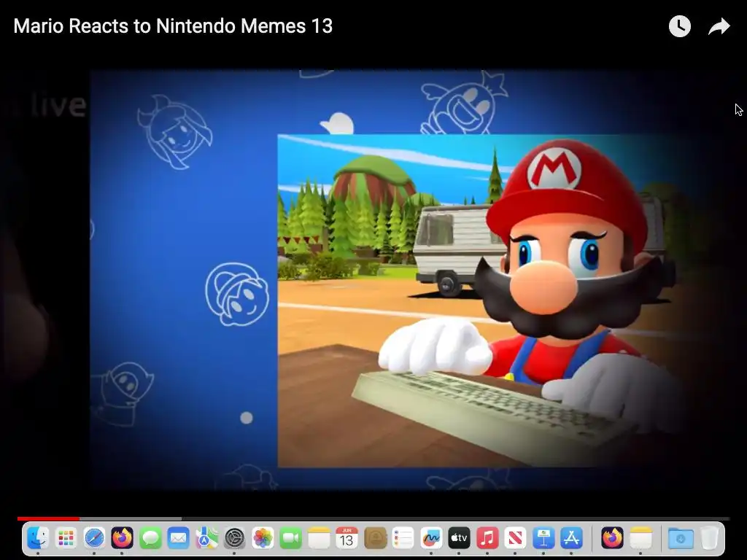Open the video title 'Mario Reacts to Nintendo Memes 13'
Screen dimensions: 747x560
173,26
